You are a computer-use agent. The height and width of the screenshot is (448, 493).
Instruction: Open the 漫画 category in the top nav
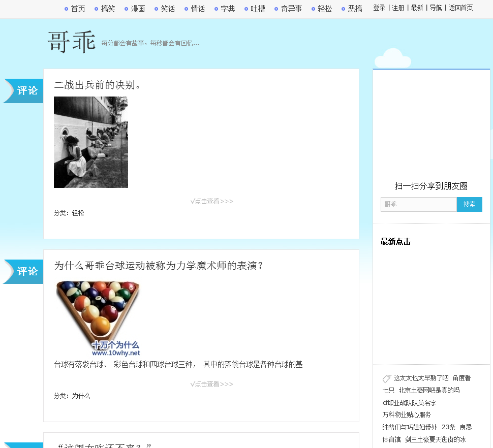pyautogui.click(x=138, y=9)
